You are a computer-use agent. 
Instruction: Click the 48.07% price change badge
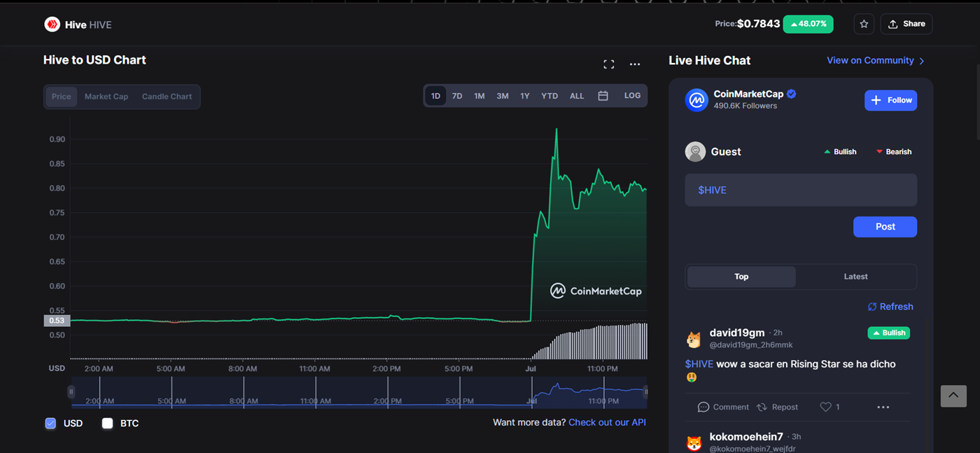point(808,24)
